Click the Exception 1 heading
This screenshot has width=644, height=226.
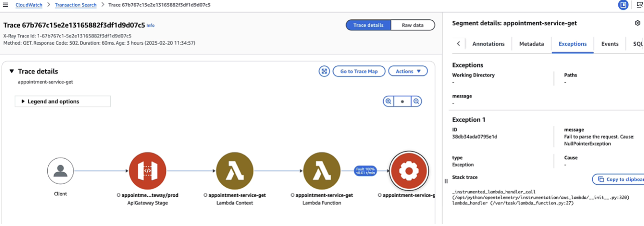click(x=469, y=120)
